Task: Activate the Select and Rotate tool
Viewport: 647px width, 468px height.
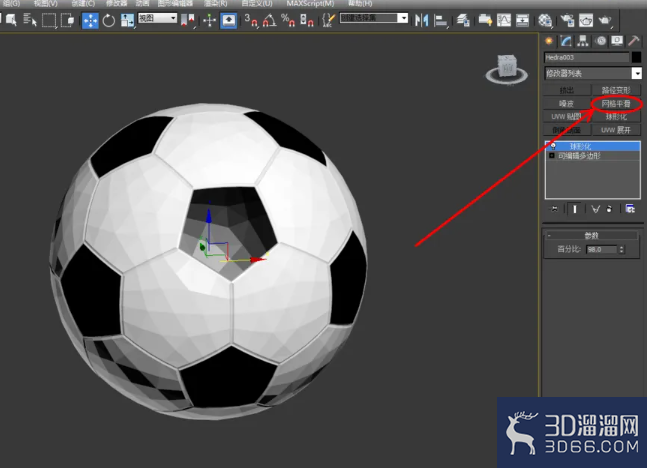Action: (109, 20)
